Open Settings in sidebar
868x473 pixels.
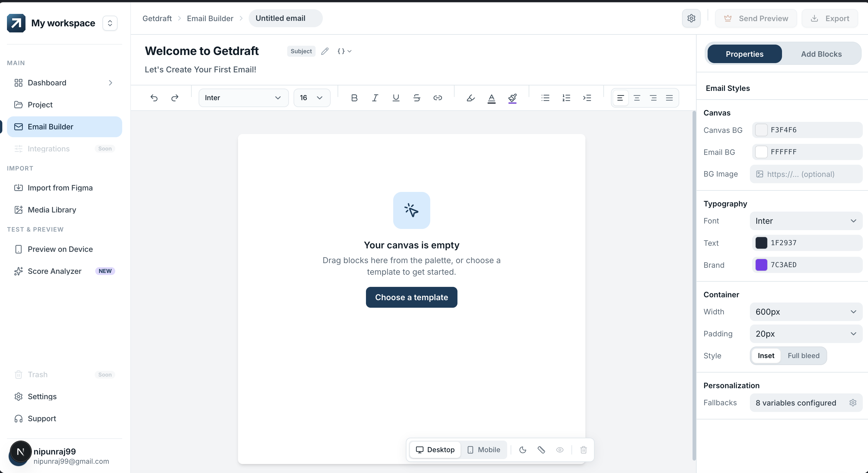(x=64, y=397)
